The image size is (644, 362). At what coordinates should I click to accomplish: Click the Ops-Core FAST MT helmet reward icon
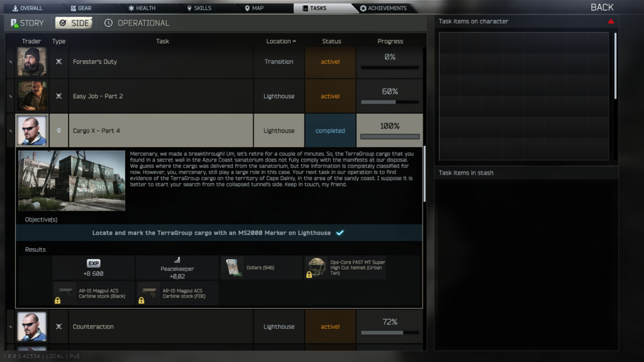317,267
